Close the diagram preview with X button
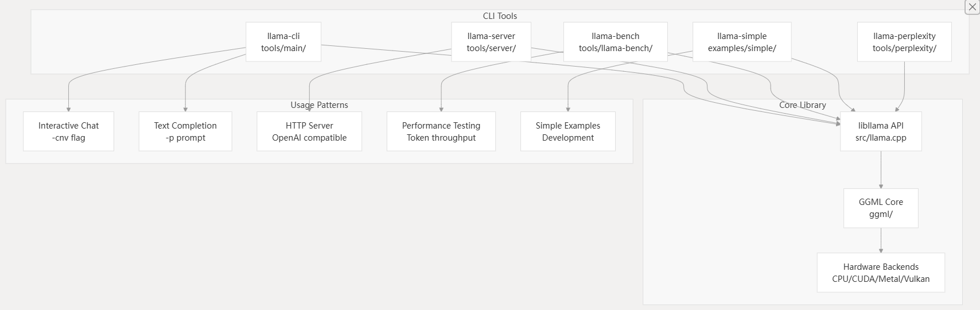The image size is (980, 310). pyautogui.click(x=973, y=7)
